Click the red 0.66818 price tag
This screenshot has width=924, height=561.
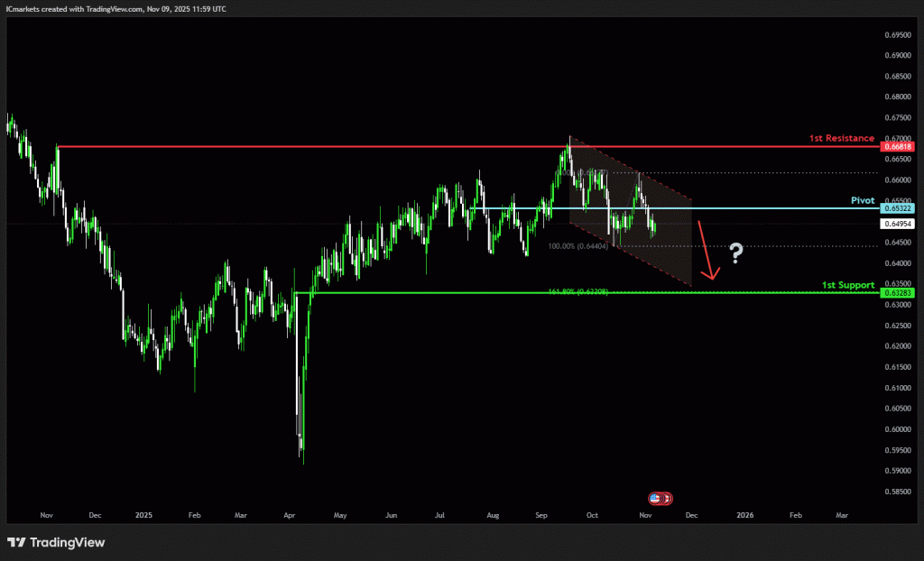tap(896, 146)
